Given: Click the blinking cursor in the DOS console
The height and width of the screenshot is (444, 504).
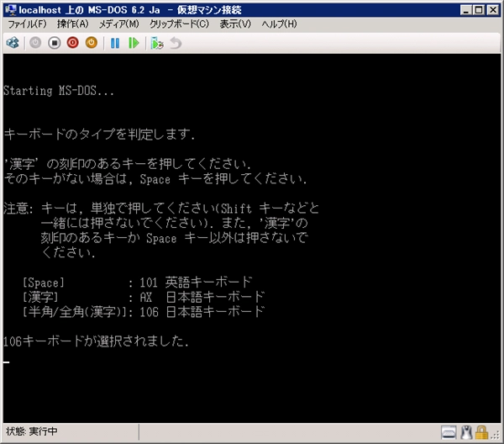Looking at the screenshot, I should [x=7, y=362].
